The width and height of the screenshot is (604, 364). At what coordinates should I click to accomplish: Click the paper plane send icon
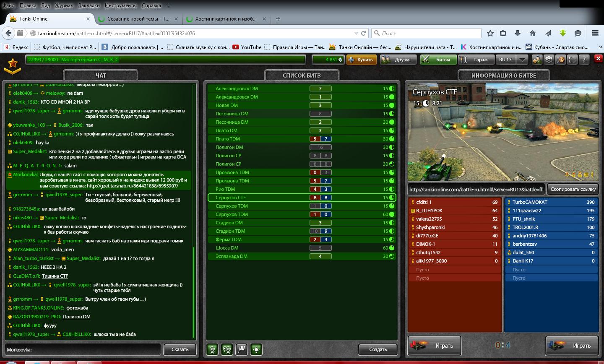548,33
